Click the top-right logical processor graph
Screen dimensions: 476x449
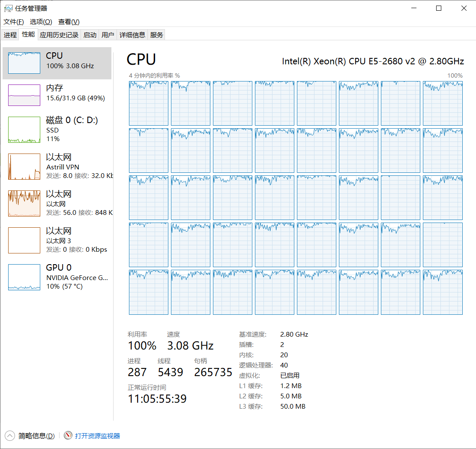pos(443,103)
